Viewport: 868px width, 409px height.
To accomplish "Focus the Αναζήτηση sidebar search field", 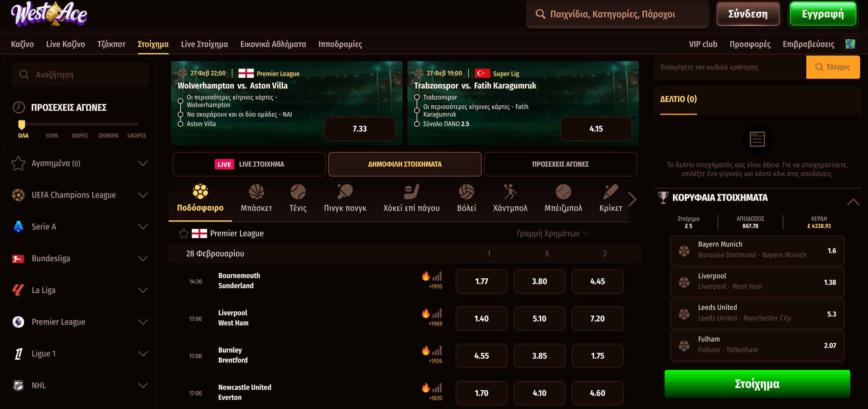I will pos(80,74).
